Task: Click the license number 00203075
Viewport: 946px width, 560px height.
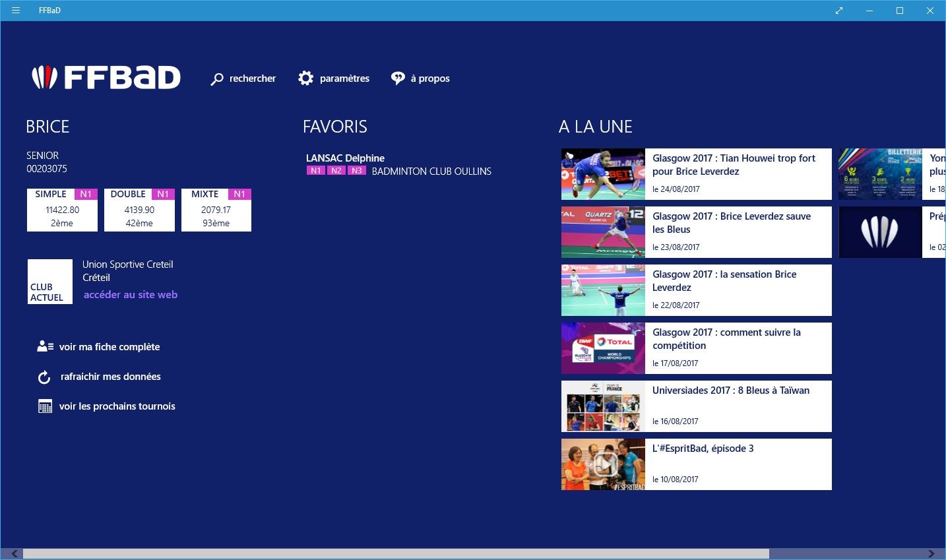Action: point(47,169)
